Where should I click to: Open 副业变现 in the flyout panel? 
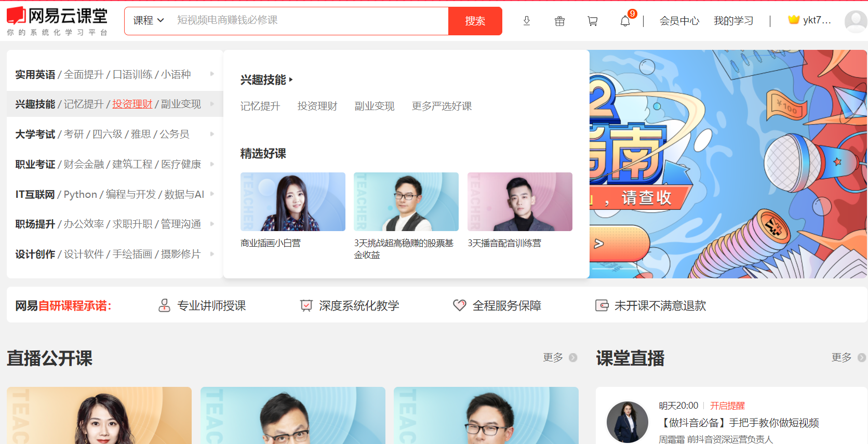click(x=375, y=106)
